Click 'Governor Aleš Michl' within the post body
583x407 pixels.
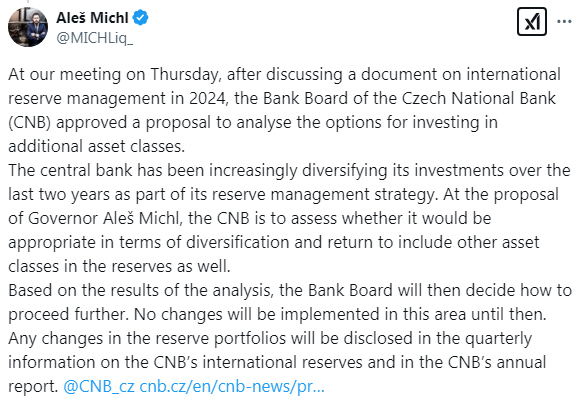coord(103,218)
